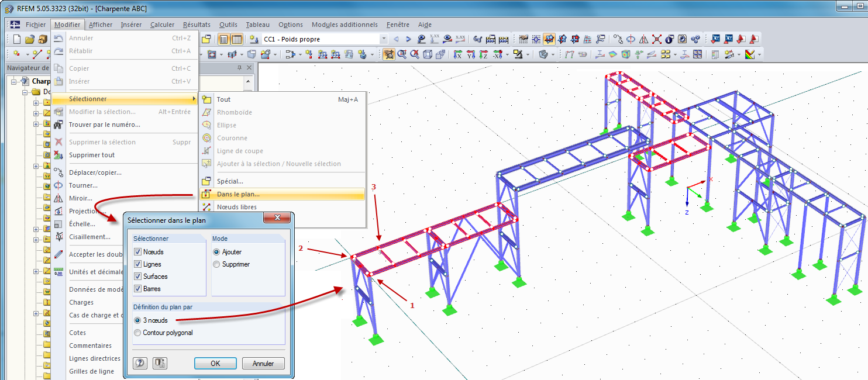Display tables using the table icon
868x380 pixels.
pyautogui.click(x=237, y=39)
